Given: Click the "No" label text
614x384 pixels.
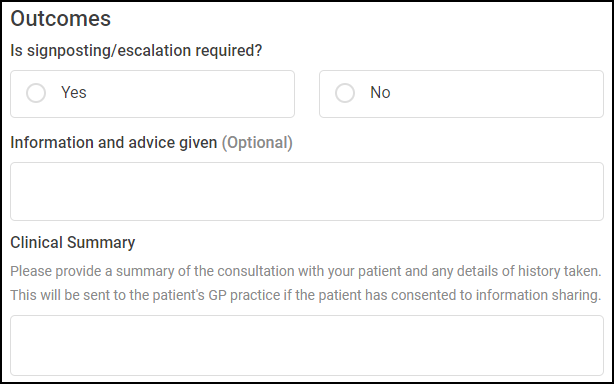Looking at the screenshot, I should pos(380,93).
